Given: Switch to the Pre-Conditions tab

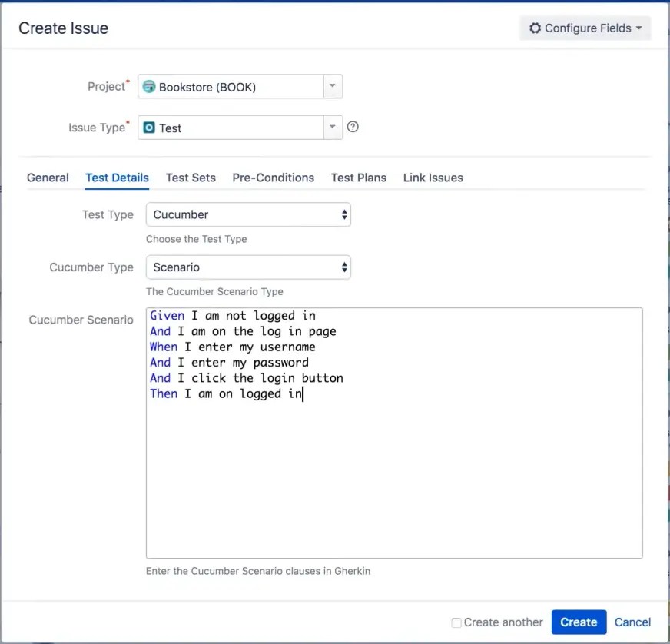Looking at the screenshot, I should pos(273,178).
